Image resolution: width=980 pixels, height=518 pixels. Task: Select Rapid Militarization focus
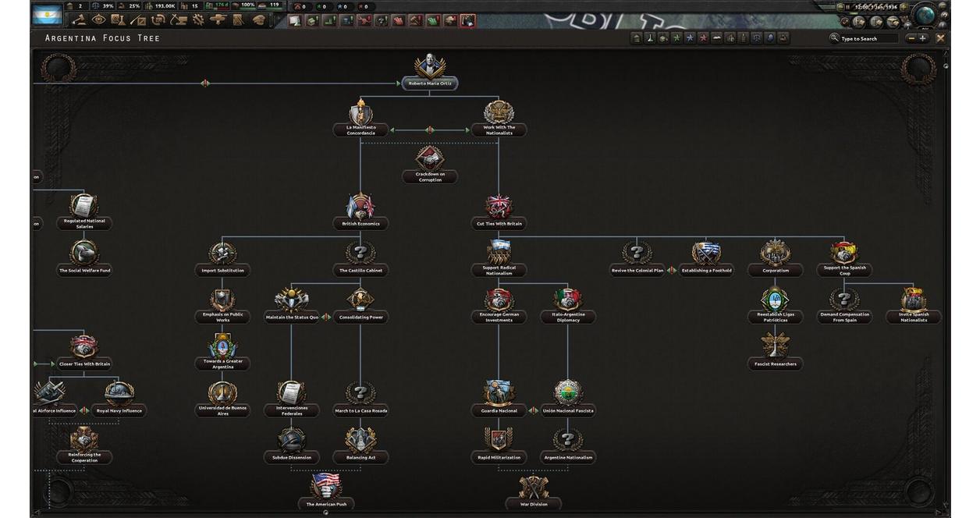point(499,446)
